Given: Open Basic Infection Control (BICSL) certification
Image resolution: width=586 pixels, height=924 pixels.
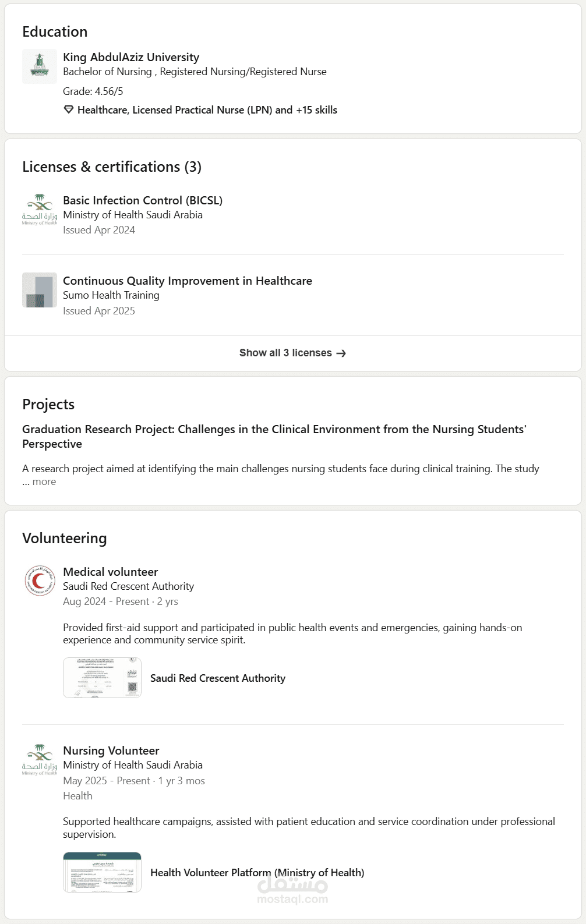Looking at the screenshot, I should pyautogui.click(x=143, y=200).
